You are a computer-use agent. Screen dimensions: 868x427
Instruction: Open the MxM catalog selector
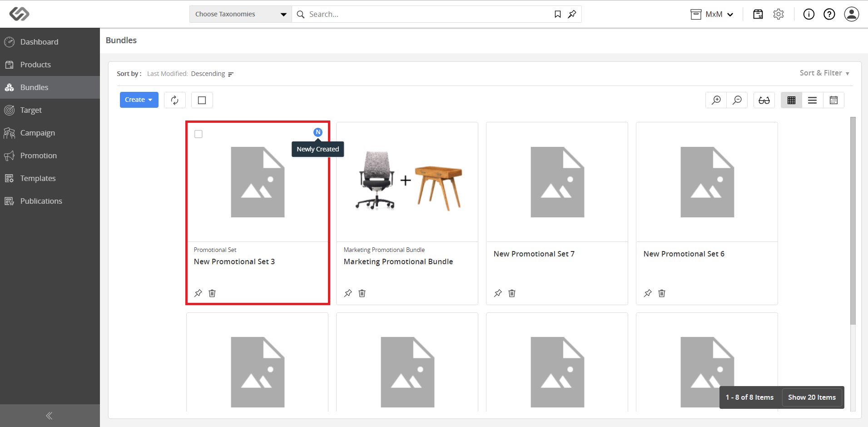point(712,14)
